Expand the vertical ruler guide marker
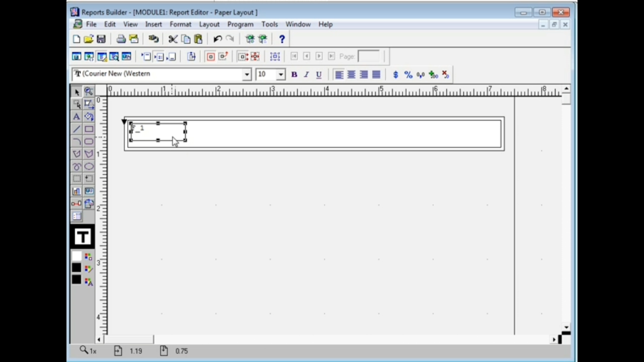This screenshot has width=644, height=362. pyautogui.click(x=124, y=121)
